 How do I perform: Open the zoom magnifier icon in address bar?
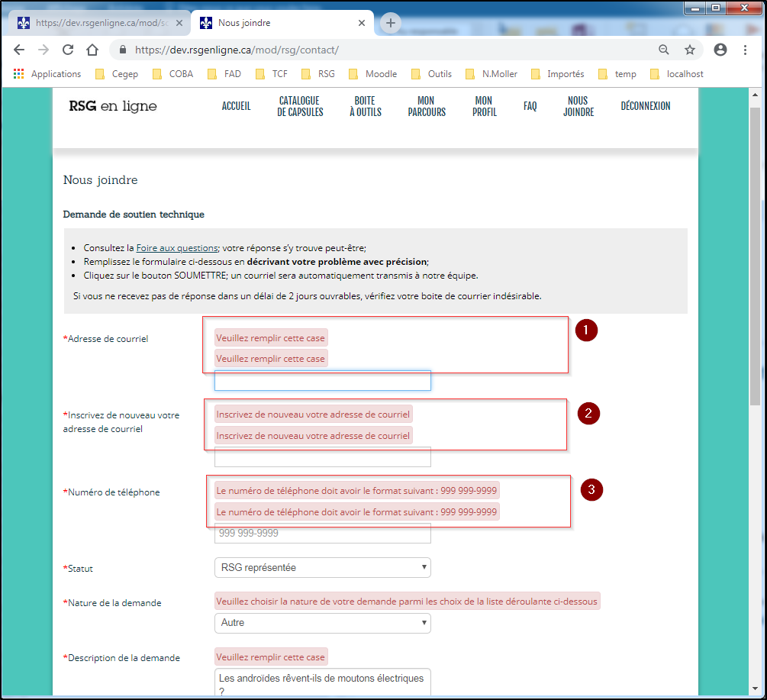pyautogui.click(x=664, y=50)
